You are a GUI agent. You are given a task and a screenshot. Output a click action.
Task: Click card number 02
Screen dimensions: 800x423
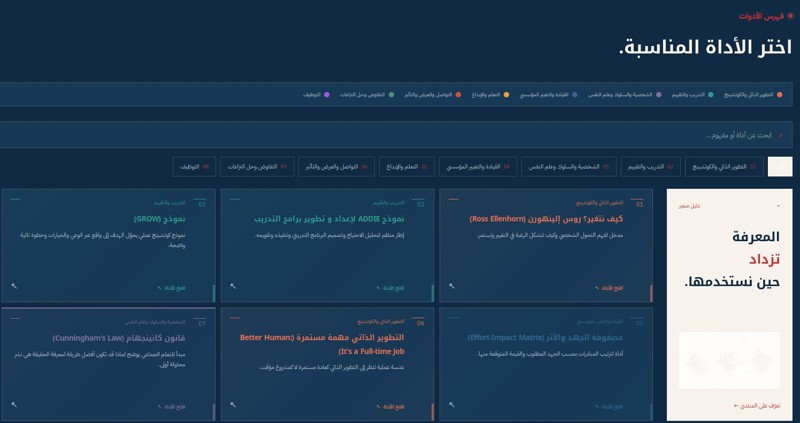point(420,204)
